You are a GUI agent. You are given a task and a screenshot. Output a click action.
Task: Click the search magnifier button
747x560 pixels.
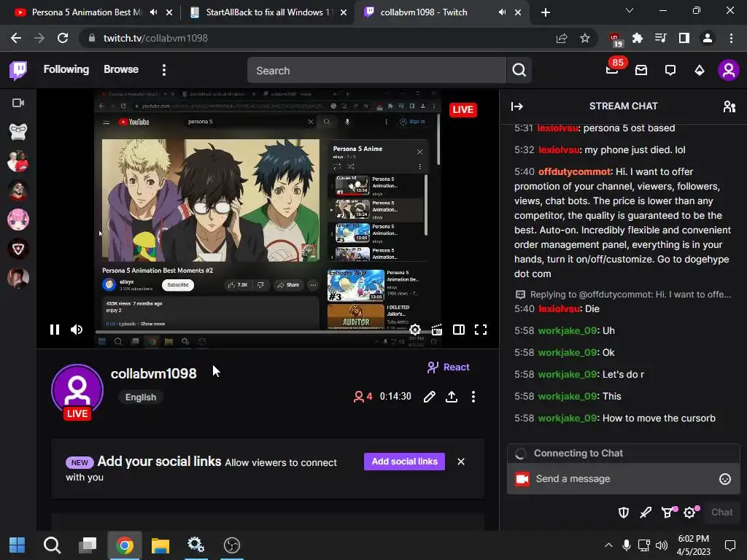pyautogui.click(x=519, y=71)
